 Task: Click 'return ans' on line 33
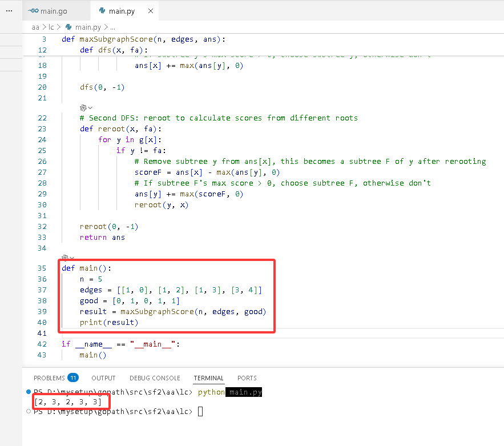coord(102,238)
